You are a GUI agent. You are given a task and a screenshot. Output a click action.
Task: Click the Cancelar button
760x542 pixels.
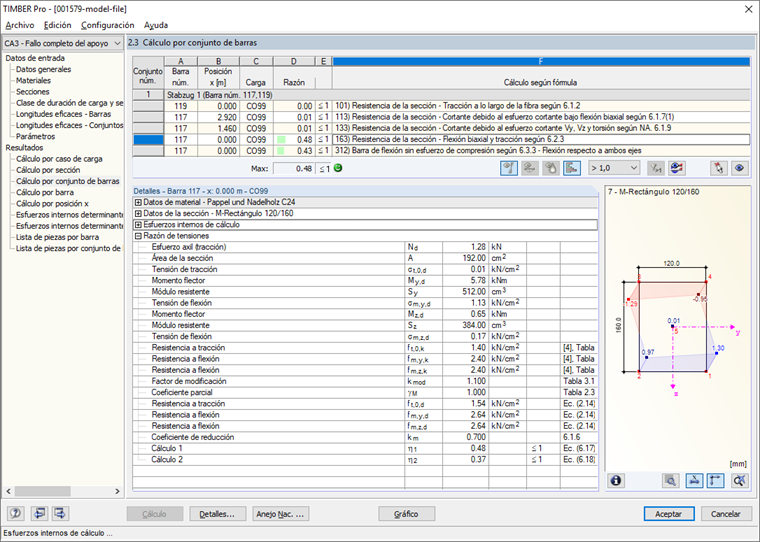click(x=726, y=514)
